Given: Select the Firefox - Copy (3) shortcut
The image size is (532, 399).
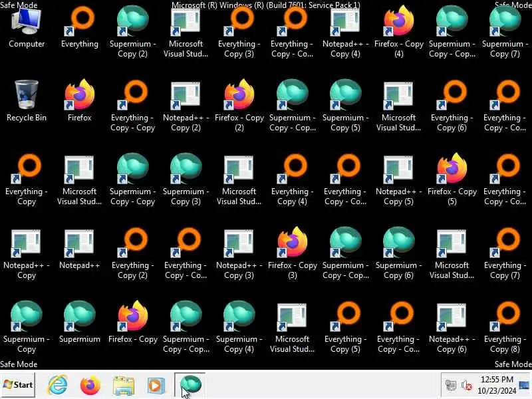Looking at the screenshot, I should point(293,254).
